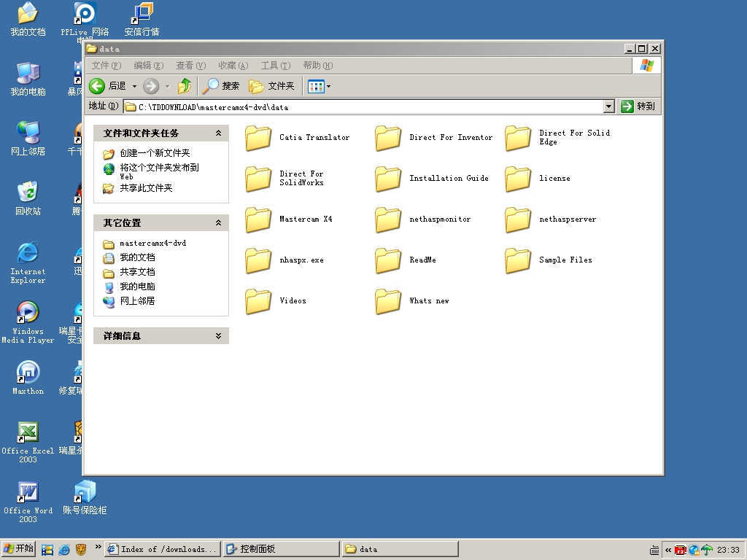The width and height of the screenshot is (747, 560).
Task: Select the license folder
Action: [x=538, y=179]
